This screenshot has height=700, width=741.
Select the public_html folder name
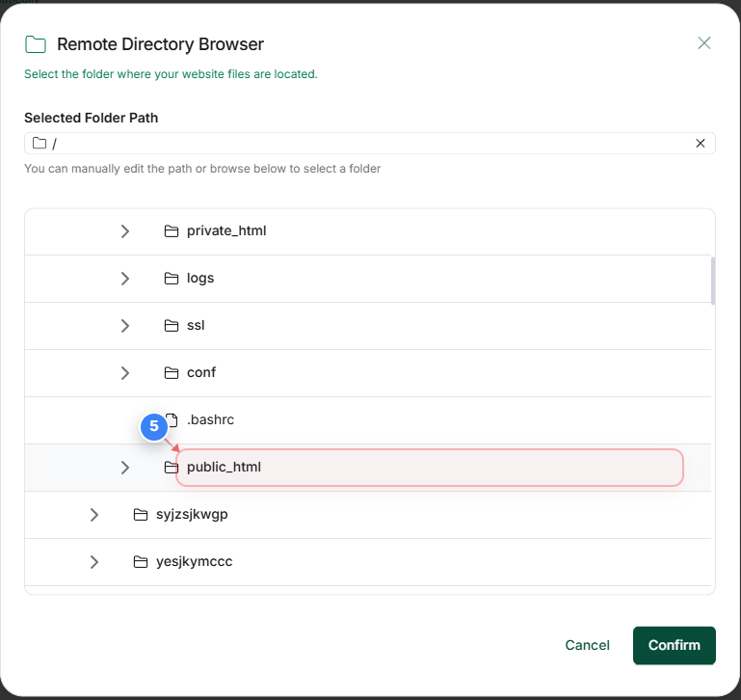[224, 468]
